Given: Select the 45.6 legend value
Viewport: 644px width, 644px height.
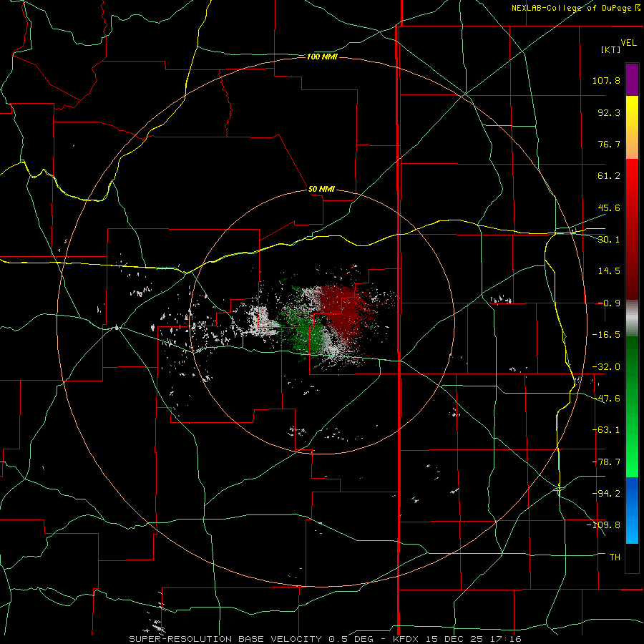Looking at the screenshot, I should [609, 208].
